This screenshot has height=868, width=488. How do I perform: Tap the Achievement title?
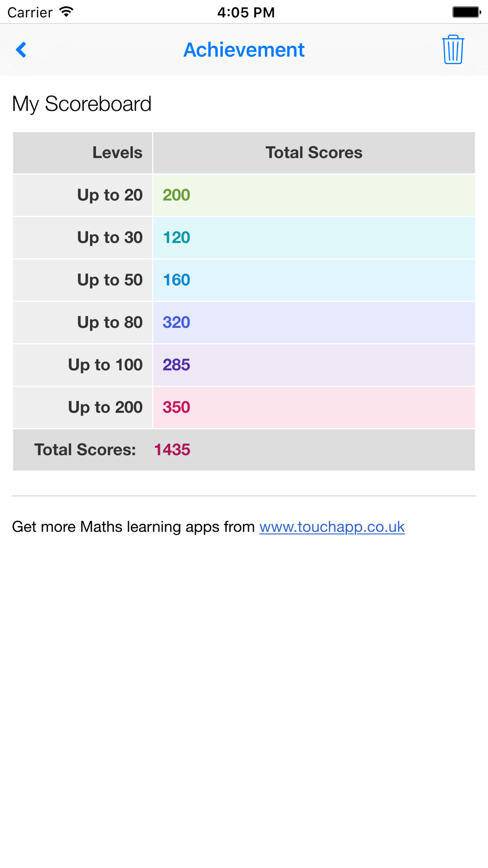244,50
